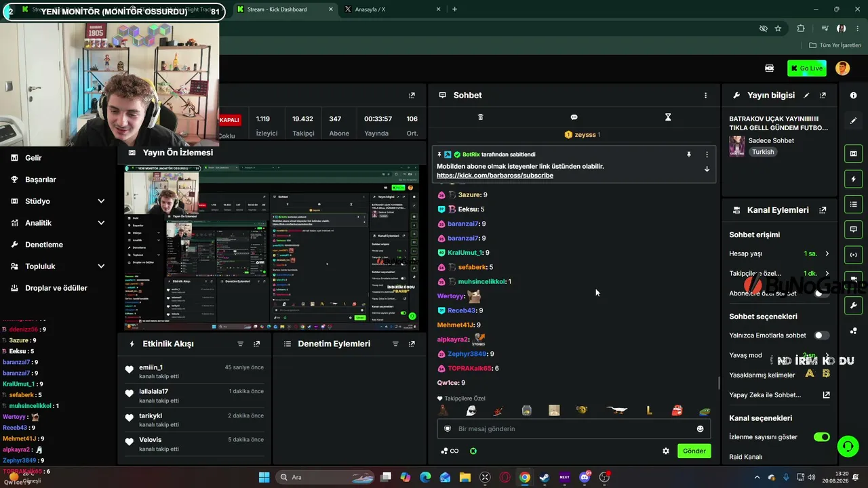This screenshot has width=868, height=488.
Task: Unpin the BotRix pinned message
Action: point(689,155)
